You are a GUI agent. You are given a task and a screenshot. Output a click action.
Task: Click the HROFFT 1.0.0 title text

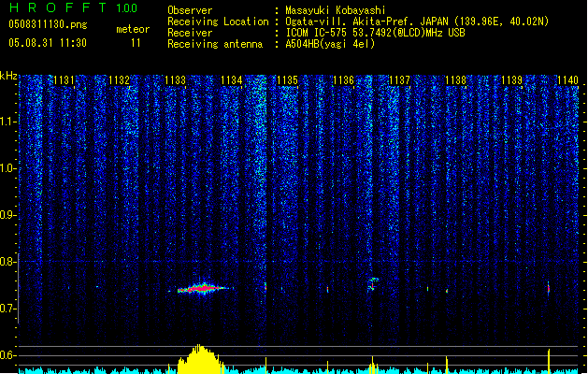(x=74, y=7)
